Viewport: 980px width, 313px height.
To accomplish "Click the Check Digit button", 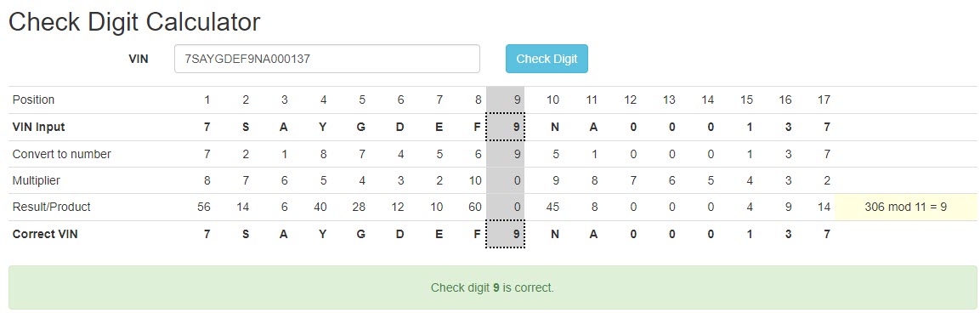I will (547, 59).
